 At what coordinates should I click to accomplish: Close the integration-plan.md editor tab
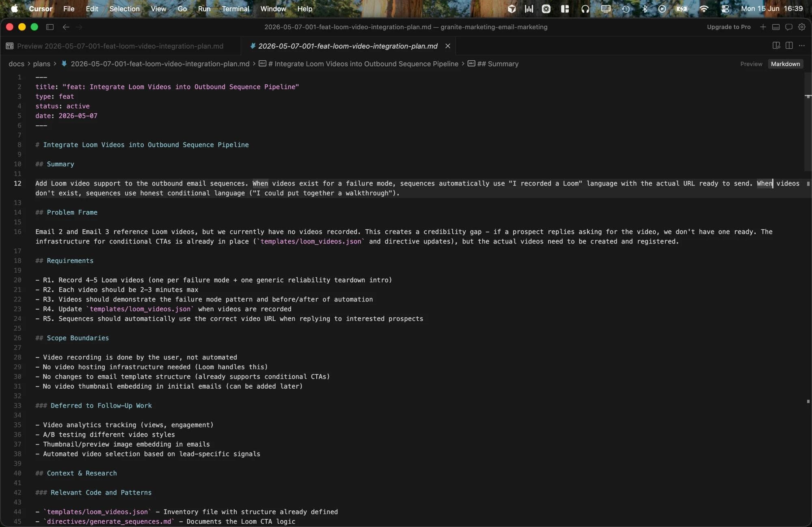tap(447, 46)
